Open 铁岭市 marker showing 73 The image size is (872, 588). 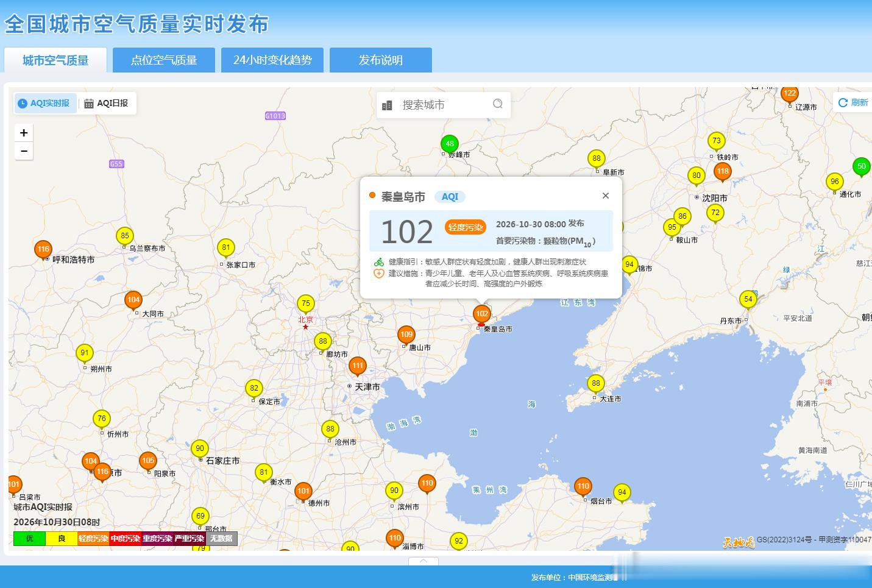tap(717, 141)
